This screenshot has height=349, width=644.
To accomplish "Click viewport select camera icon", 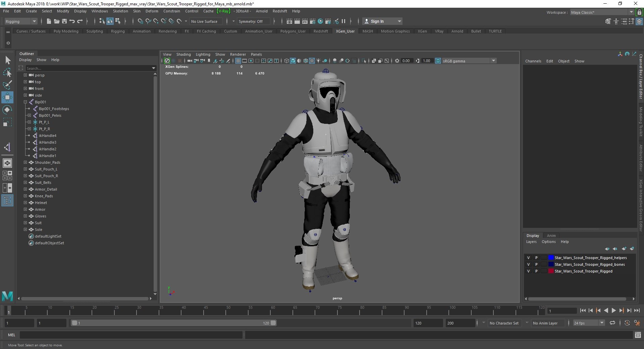I will pos(190,61).
